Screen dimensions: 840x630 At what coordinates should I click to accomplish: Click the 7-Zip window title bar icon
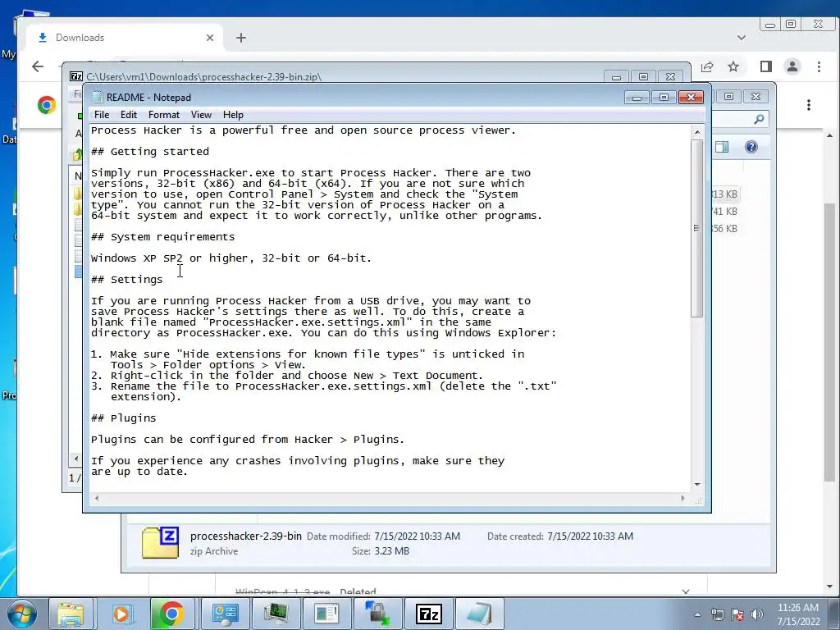coord(76,76)
